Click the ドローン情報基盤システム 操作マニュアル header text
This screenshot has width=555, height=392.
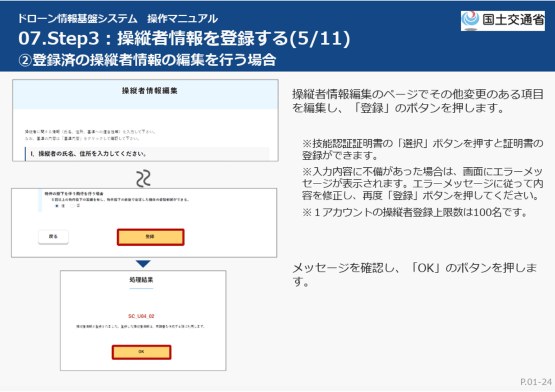[118, 19]
